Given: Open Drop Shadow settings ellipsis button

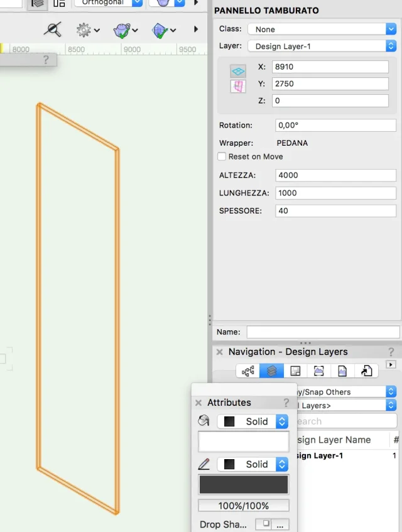Looking at the screenshot, I should (280, 524).
